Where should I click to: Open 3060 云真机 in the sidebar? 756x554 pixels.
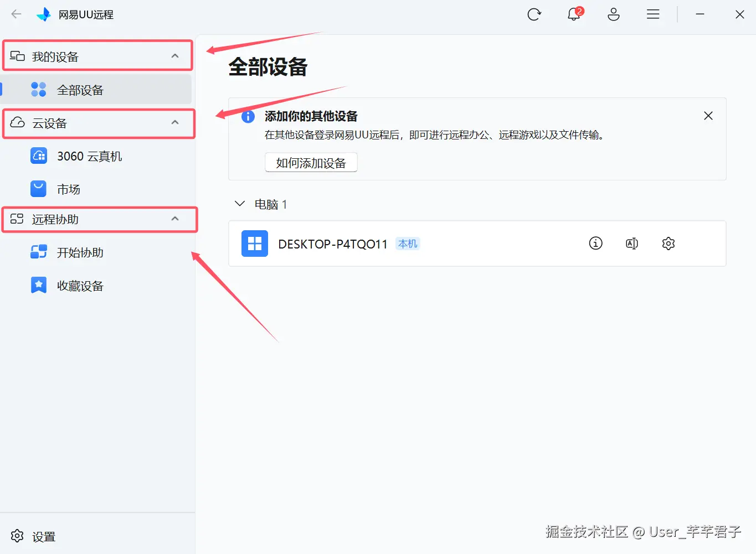(x=96, y=156)
